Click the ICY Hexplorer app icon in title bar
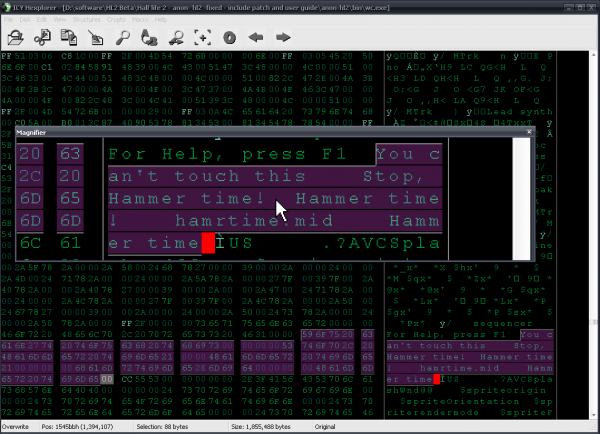This screenshot has height=434, width=600. tap(6, 7)
